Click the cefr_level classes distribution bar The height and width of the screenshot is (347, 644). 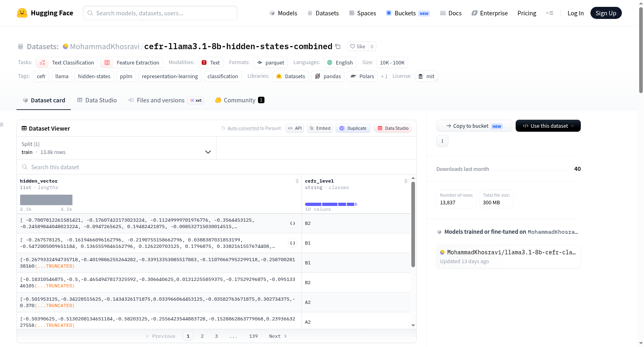pos(331,204)
